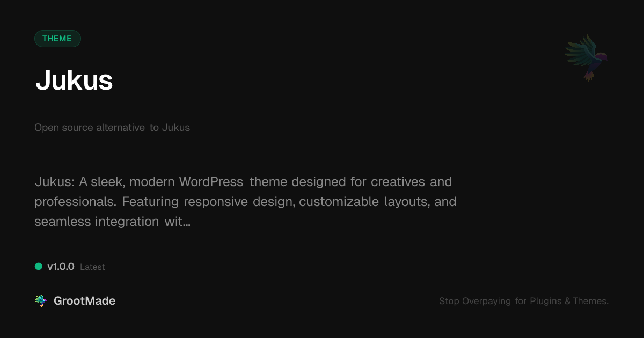This screenshot has width=644, height=338.
Task: Click the Open source alternative subtitle
Action: (112, 128)
